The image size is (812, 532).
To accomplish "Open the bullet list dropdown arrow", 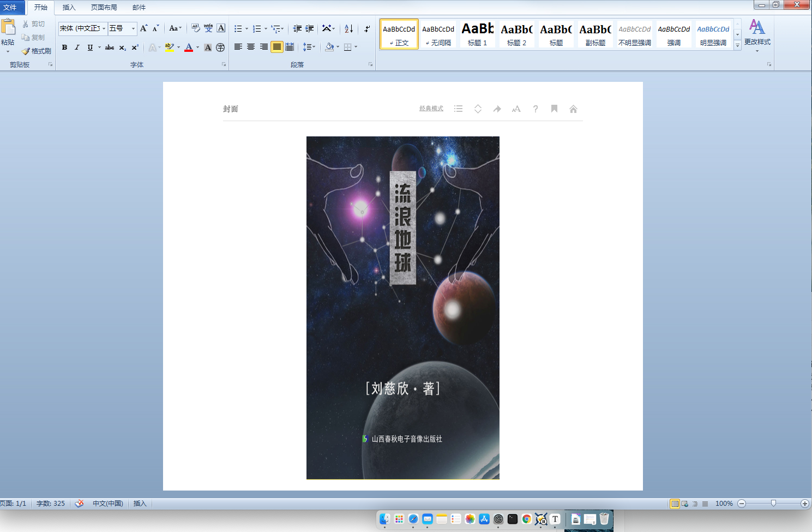I will point(246,29).
